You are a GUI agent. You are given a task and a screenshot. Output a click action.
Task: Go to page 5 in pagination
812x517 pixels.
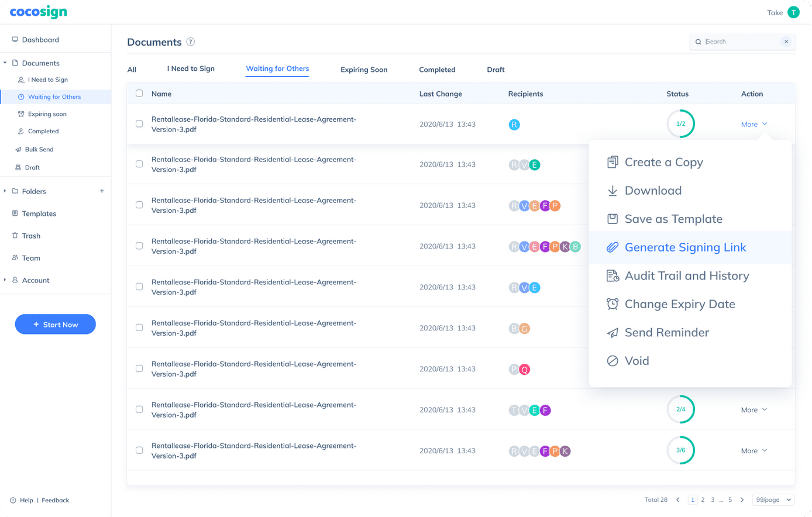click(x=730, y=500)
